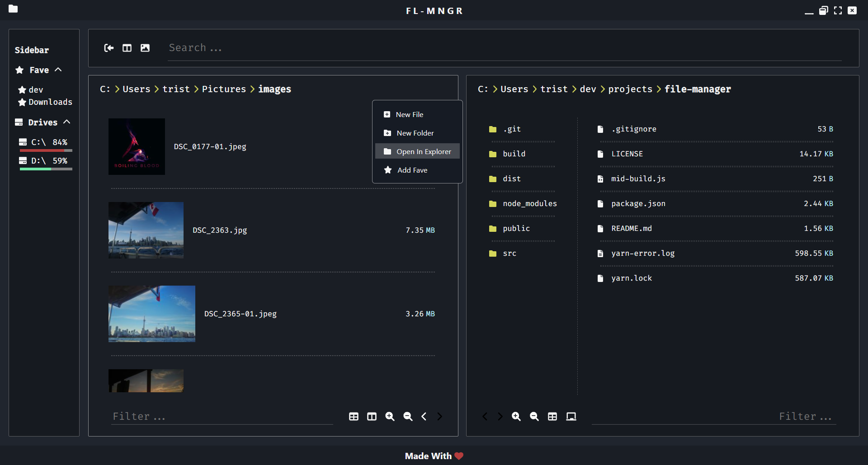Choose New File from context menu

(x=417, y=114)
